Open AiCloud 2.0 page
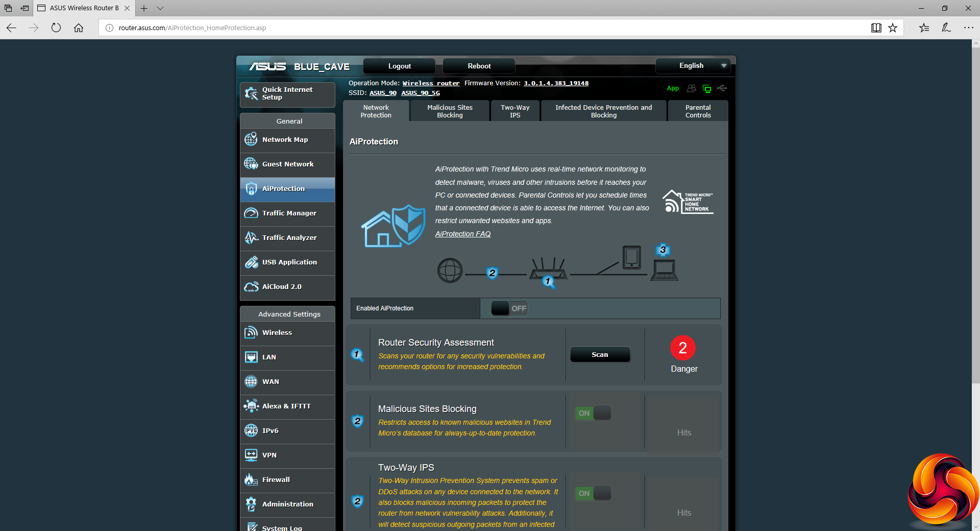Image resolution: width=980 pixels, height=531 pixels. pos(287,287)
